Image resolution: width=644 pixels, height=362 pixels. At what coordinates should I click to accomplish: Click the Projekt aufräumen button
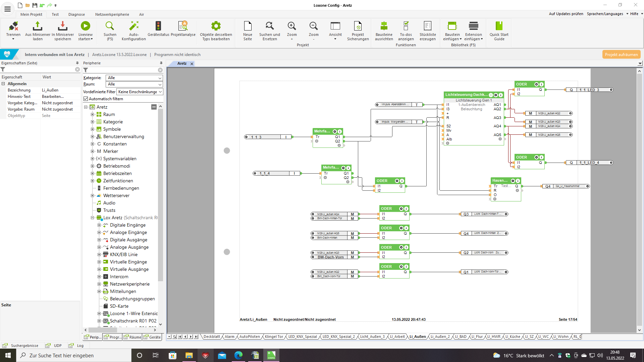pos(621,55)
